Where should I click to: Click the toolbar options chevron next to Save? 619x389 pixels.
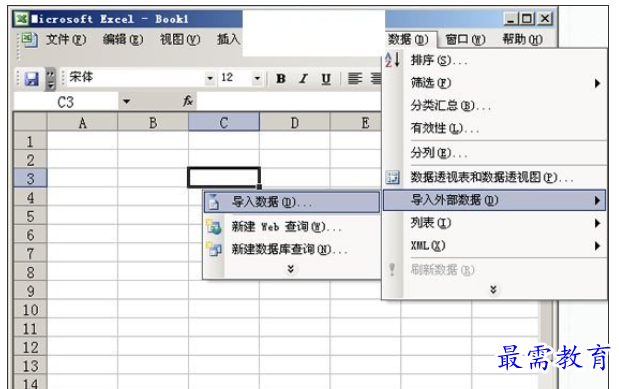[51, 79]
